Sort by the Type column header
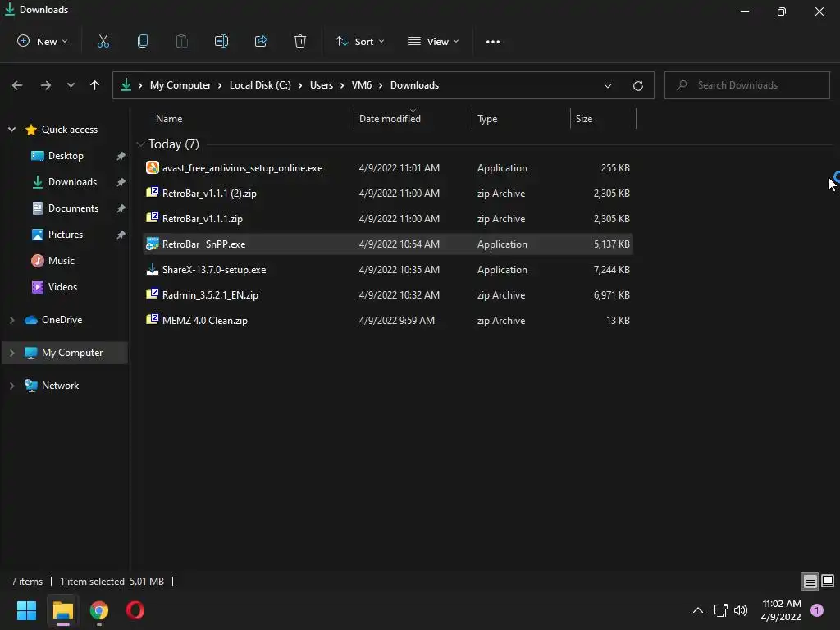 click(x=487, y=119)
